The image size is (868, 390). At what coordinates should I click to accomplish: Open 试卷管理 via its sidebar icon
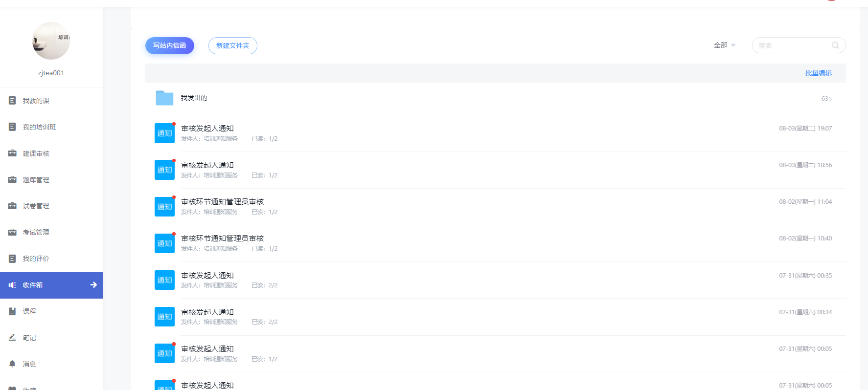point(12,206)
